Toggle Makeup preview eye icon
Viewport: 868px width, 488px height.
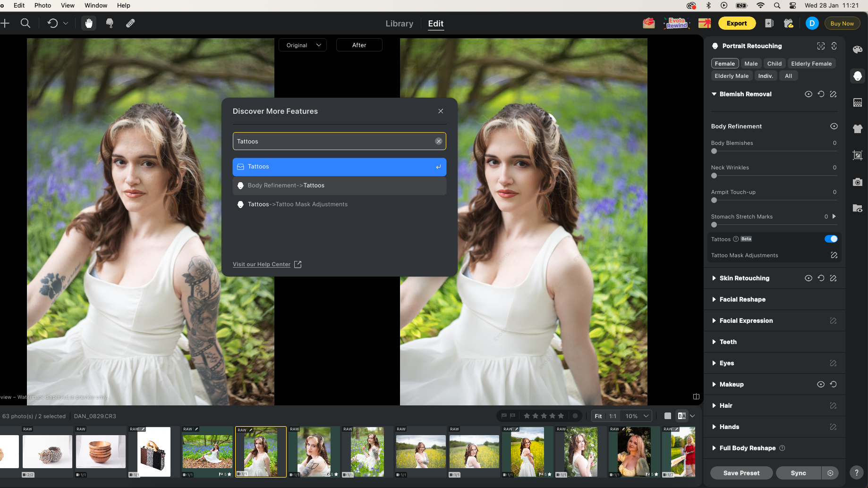(820, 384)
